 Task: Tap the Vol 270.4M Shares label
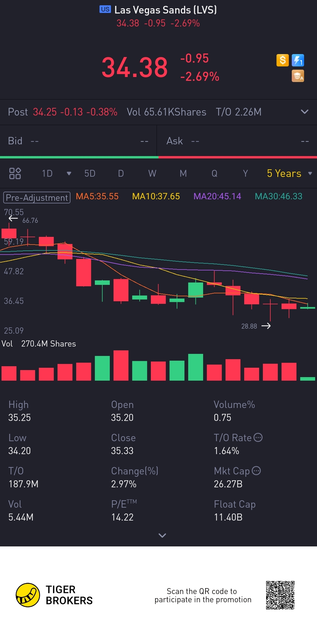tap(39, 344)
